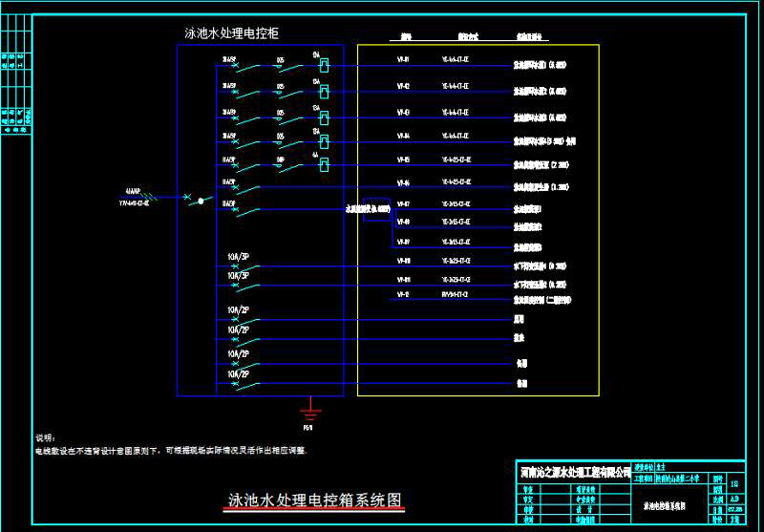The height and width of the screenshot is (532, 764).
Task: Click the incoming cable label left of the main breaker
Action: (x=138, y=198)
